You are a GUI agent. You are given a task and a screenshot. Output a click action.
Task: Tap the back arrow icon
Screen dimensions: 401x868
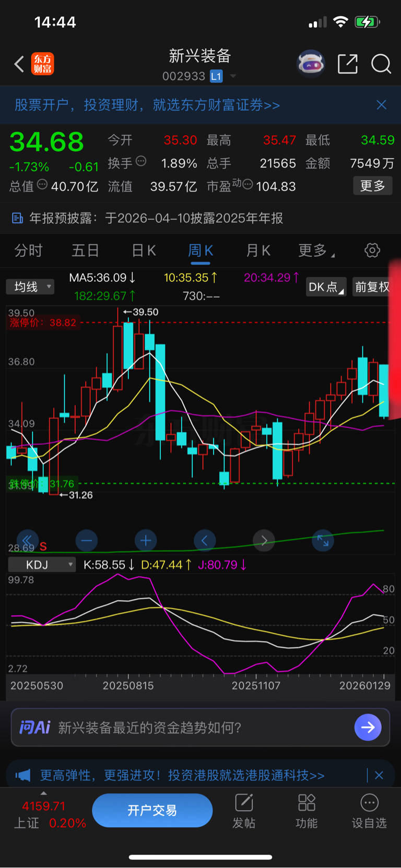click(19, 64)
